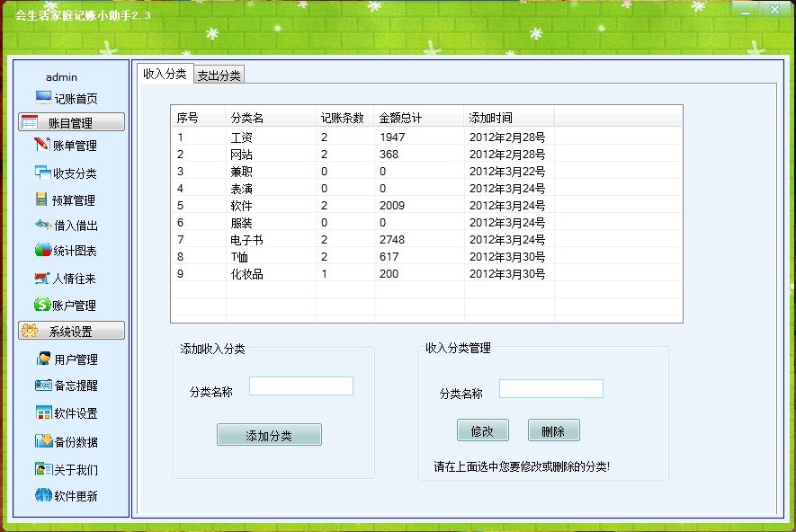The width and height of the screenshot is (796, 532).
Task: Sort by 序号 column header
Action: 198,118
